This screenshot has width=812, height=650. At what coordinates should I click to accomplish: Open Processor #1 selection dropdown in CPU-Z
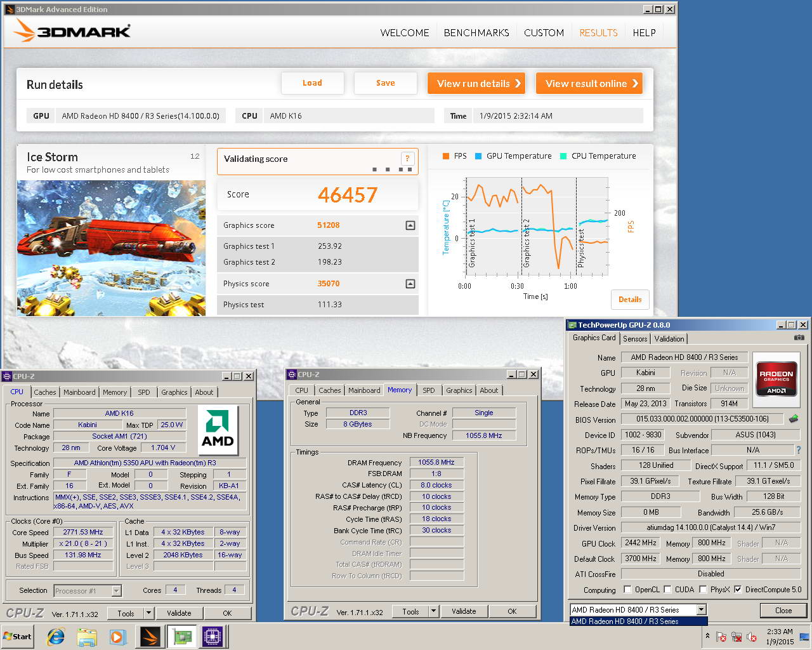pos(116,591)
